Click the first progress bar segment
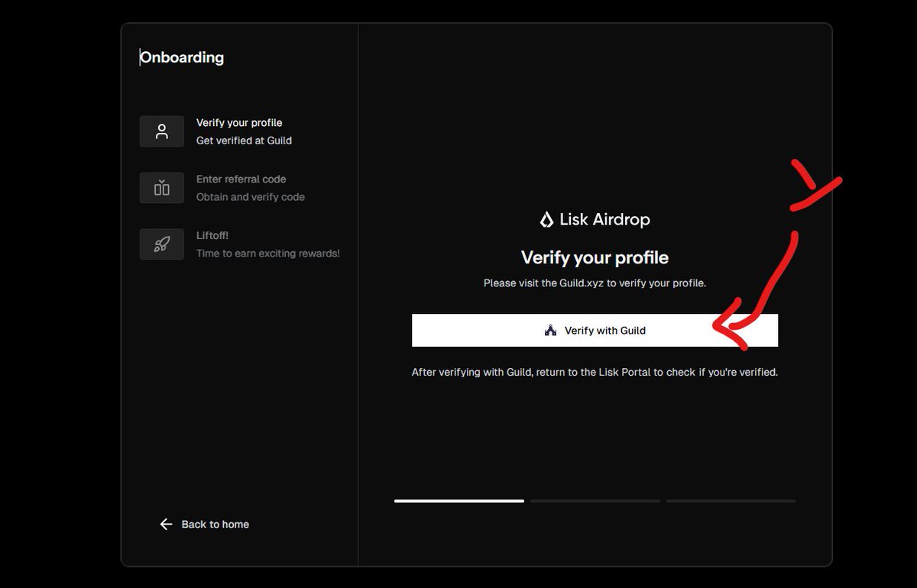 [x=459, y=501]
